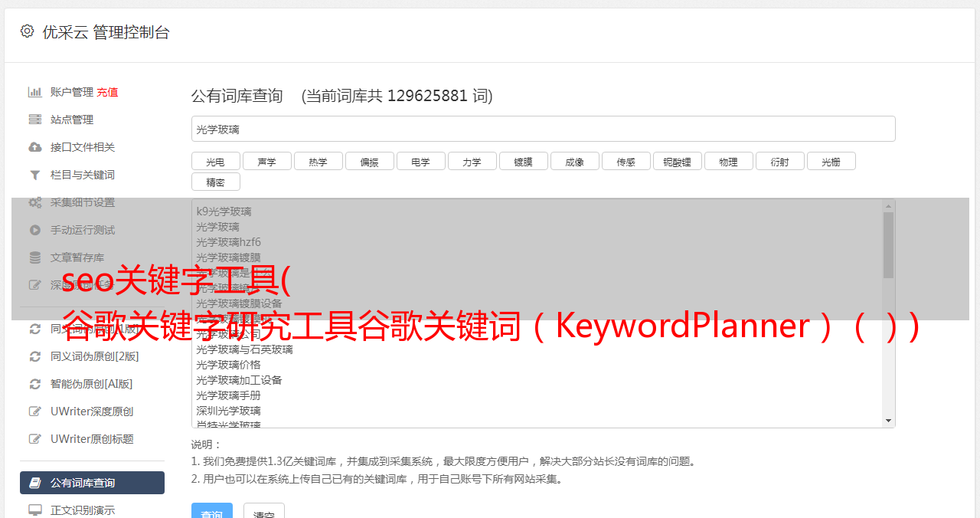
Task: Select the 衍射 tag button
Action: click(780, 161)
